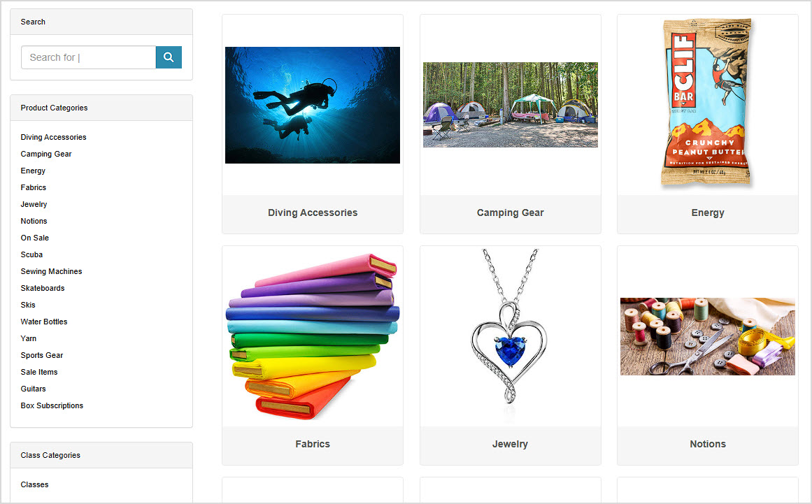
Task: Click the magnifying glass search button
Action: tap(169, 57)
